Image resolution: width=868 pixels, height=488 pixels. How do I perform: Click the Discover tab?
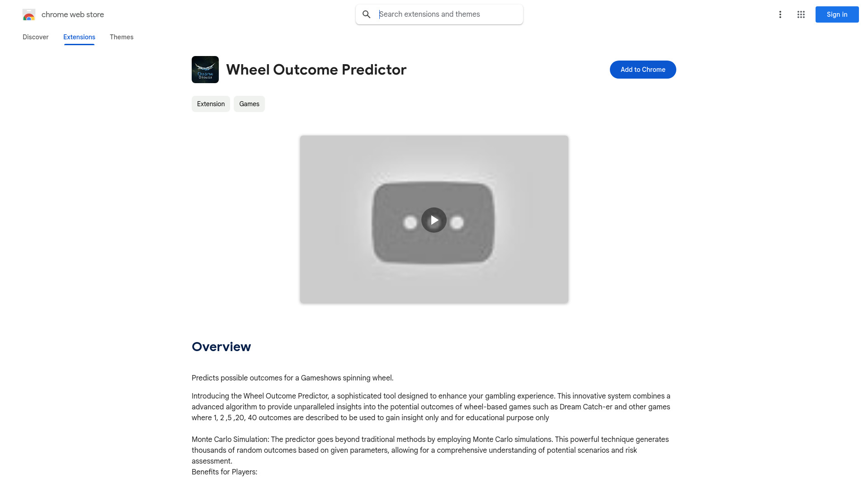[35, 37]
